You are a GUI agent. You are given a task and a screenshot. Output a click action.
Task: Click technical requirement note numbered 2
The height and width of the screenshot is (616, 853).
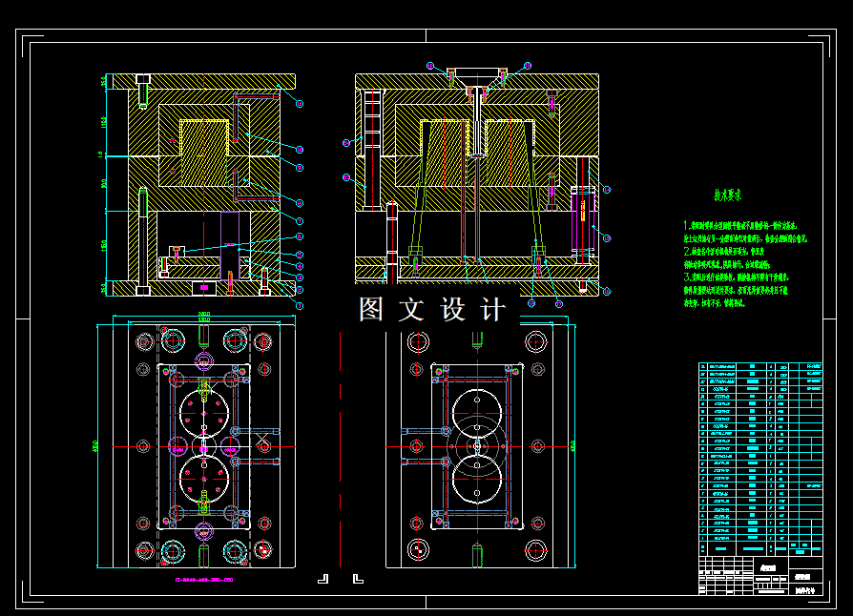pos(726,258)
